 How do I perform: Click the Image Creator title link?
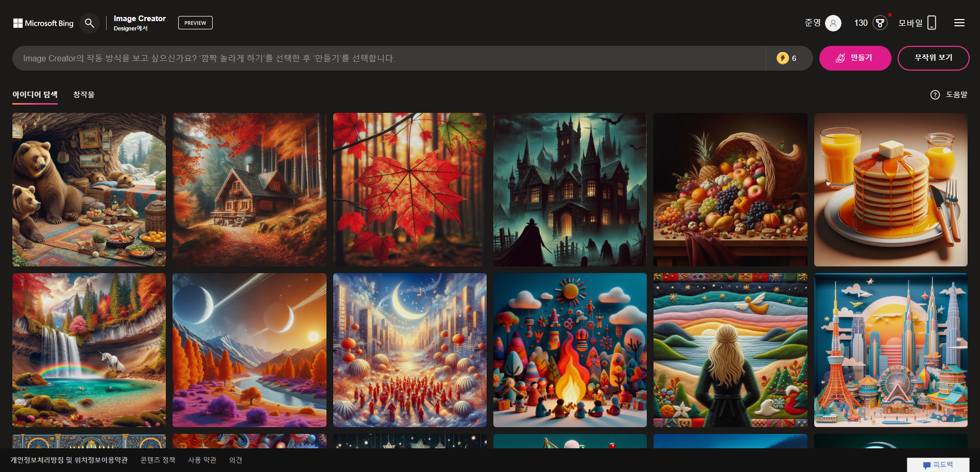[x=140, y=19]
